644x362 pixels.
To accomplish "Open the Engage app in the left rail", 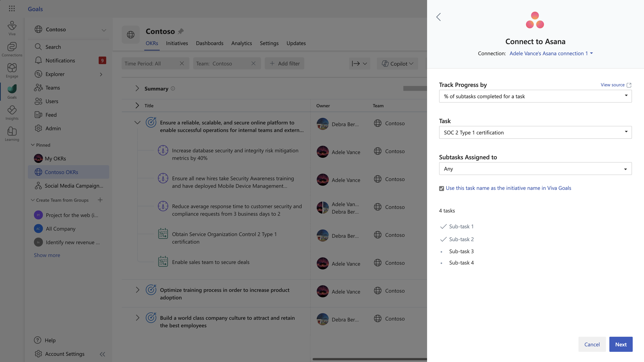I will tap(12, 70).
